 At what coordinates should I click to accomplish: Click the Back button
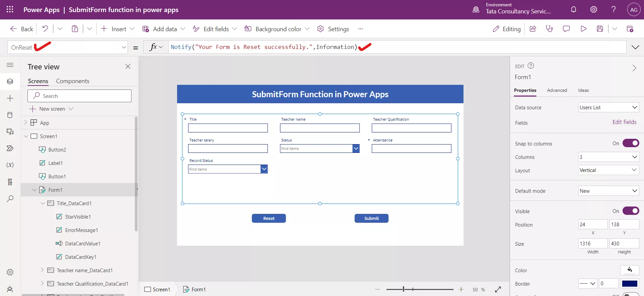[21, 29]
